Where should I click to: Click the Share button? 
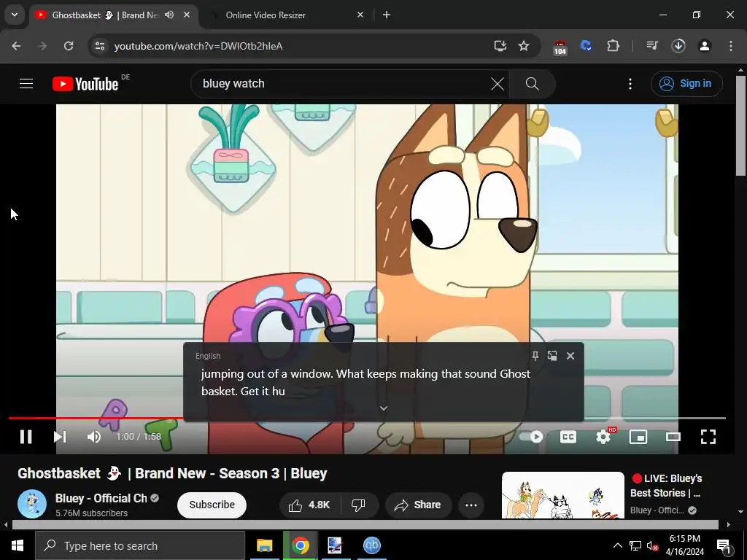pyautogui.click(x=418, y=505)
